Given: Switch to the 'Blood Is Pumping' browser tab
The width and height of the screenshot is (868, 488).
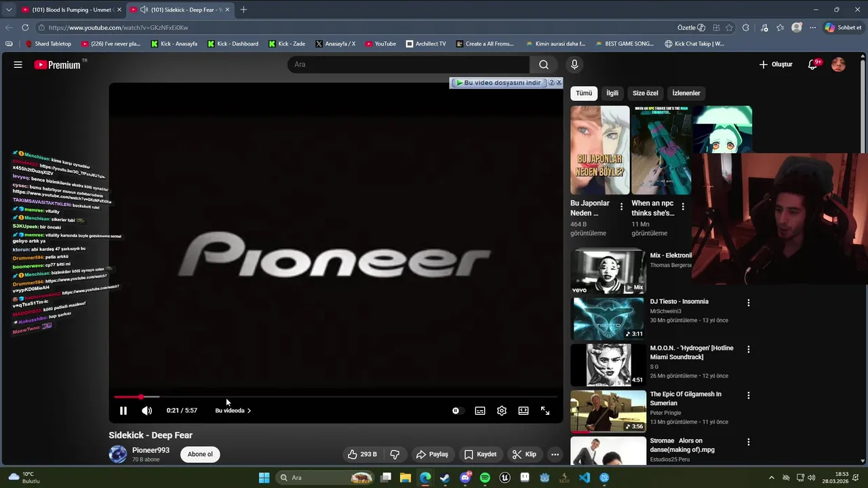Looking at the screenshot, I should 71,9.
